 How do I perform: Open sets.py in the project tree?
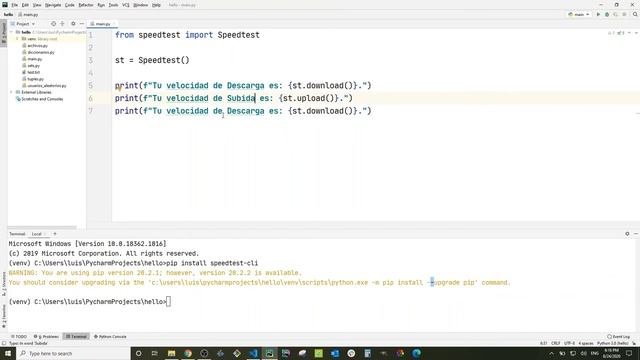tap(33, 65)
